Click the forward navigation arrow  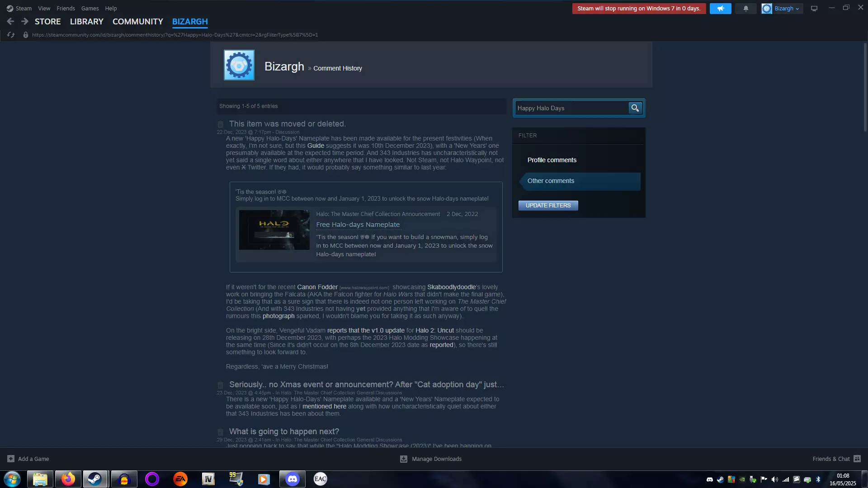click(x=25, y=21)
